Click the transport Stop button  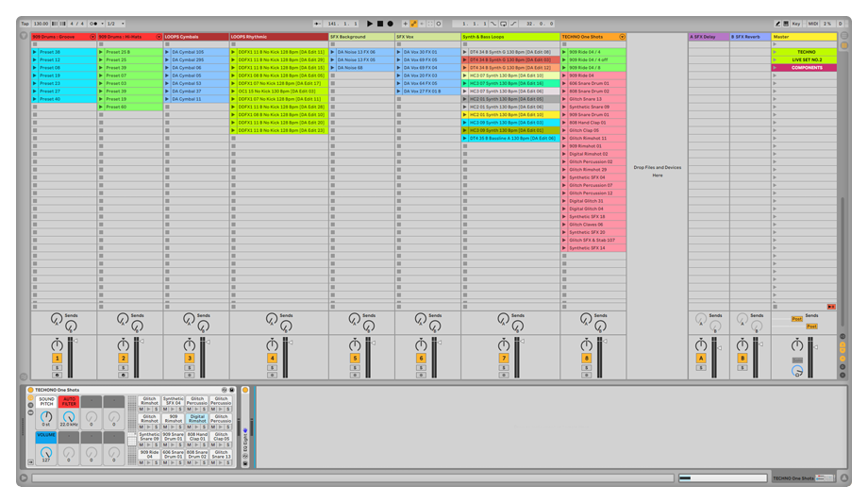pyautogui.click(x=379, y=24)
